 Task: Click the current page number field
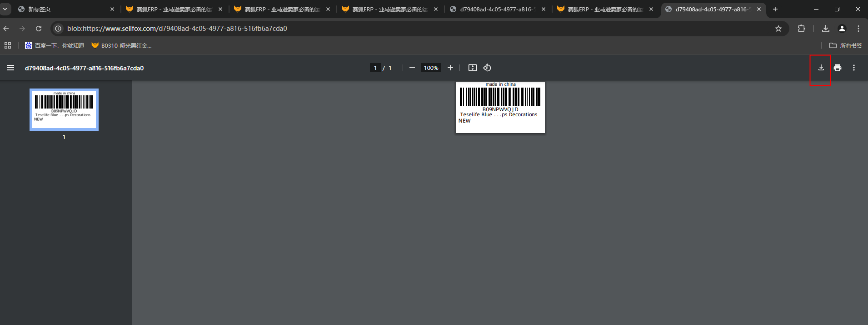tap(375, 68)
